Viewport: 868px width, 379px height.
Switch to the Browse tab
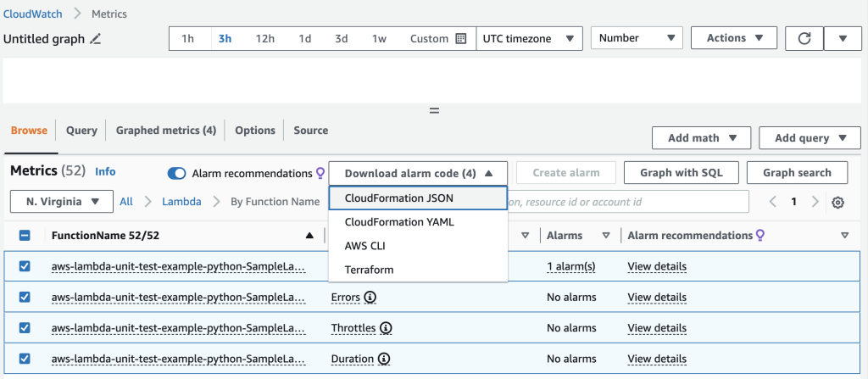[30, 131]
